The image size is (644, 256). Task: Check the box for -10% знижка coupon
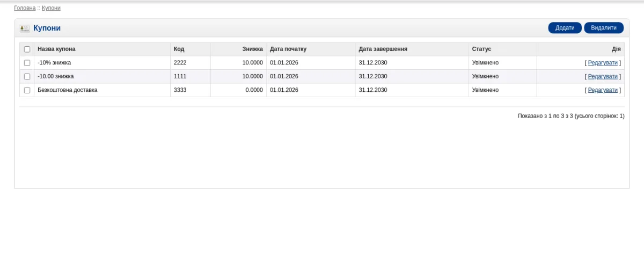tap(27, 63)
